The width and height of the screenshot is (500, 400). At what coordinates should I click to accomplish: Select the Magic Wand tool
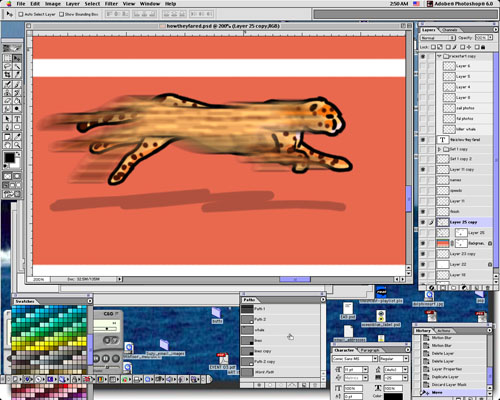pos(17,67)
